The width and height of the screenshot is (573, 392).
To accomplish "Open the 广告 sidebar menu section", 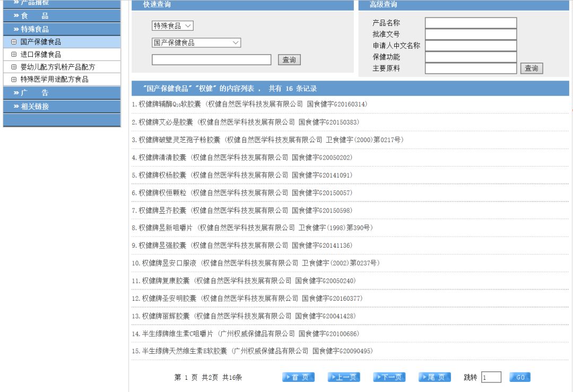I will (62, 93).
